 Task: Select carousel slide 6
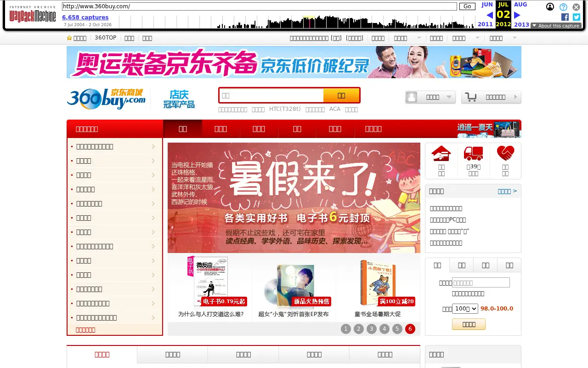coord(410,329)
